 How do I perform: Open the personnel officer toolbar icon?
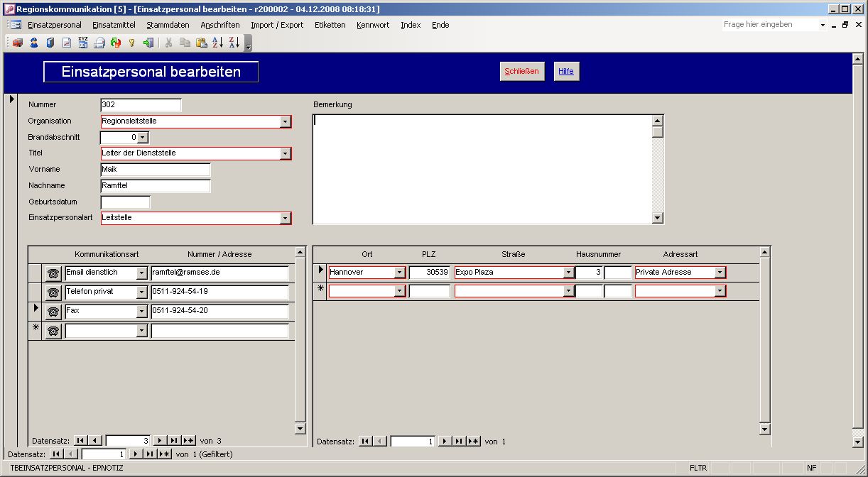coord(34,43)
